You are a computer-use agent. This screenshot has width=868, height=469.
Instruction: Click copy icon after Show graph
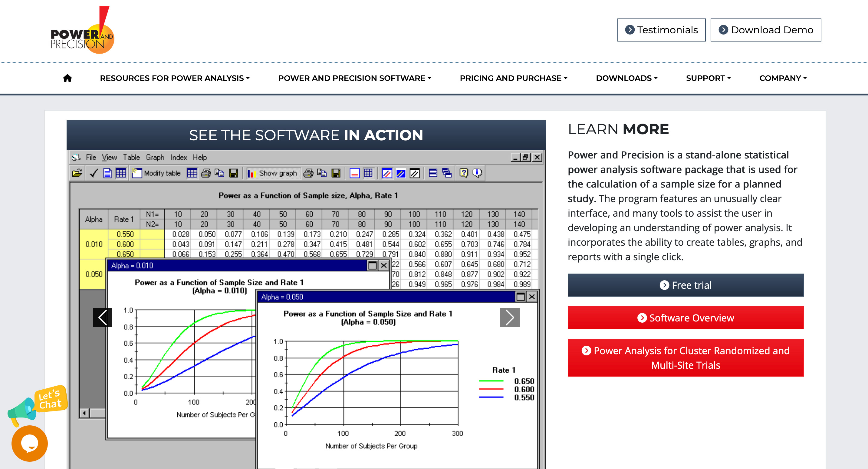(322, 173)
